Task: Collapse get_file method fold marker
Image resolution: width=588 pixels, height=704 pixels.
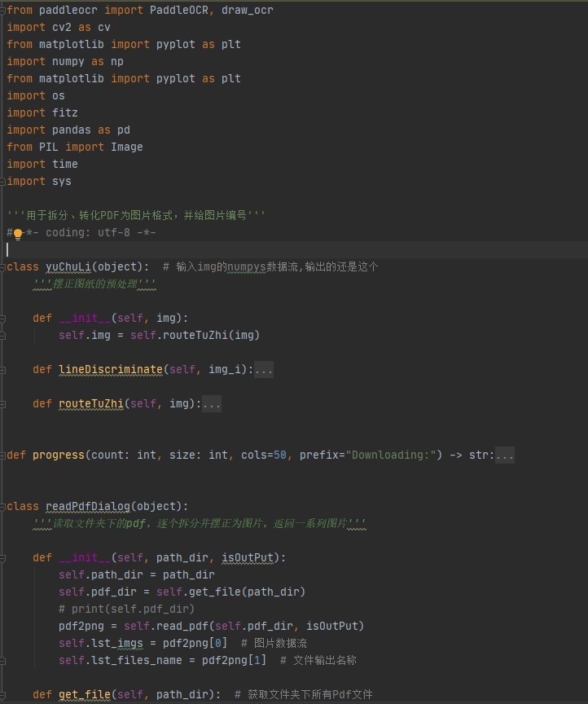Action: (x=2, y=695)
